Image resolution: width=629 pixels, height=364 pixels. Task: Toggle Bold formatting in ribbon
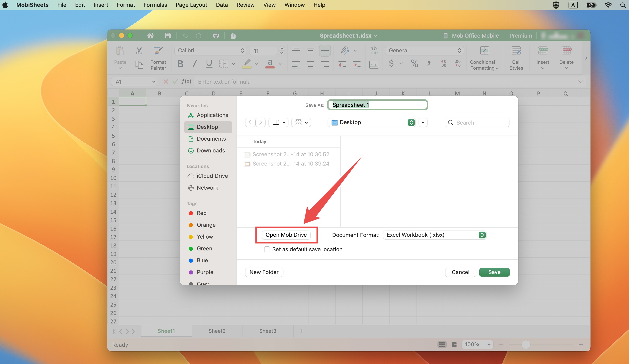(x=180, y=64)
